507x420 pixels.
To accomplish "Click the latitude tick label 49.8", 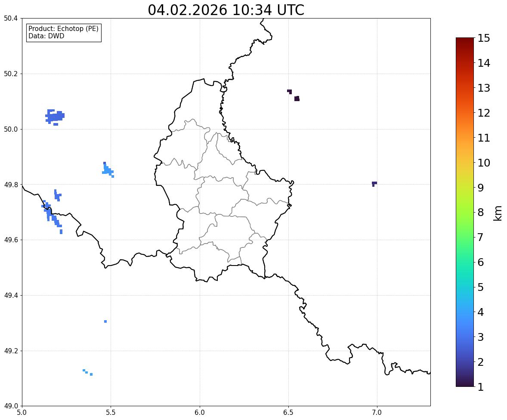I will tap(11, 185).
